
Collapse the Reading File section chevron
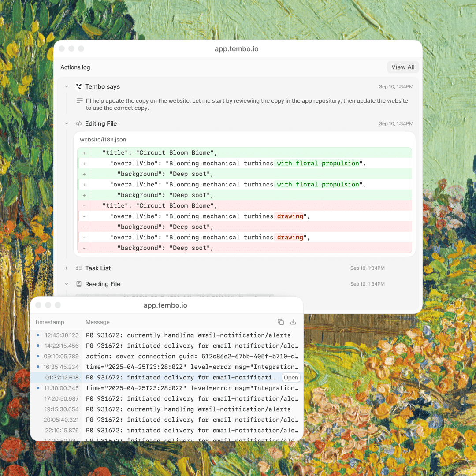coord(67,284)
